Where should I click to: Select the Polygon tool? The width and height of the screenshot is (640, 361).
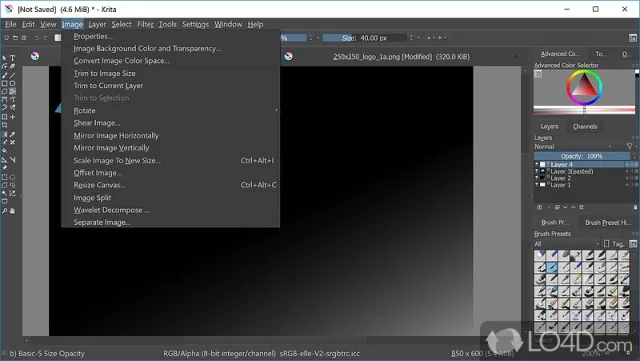[x=4, y=91]
